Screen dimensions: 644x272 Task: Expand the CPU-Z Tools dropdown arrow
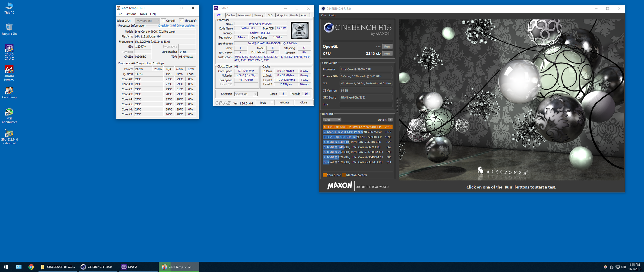[272, 102]
